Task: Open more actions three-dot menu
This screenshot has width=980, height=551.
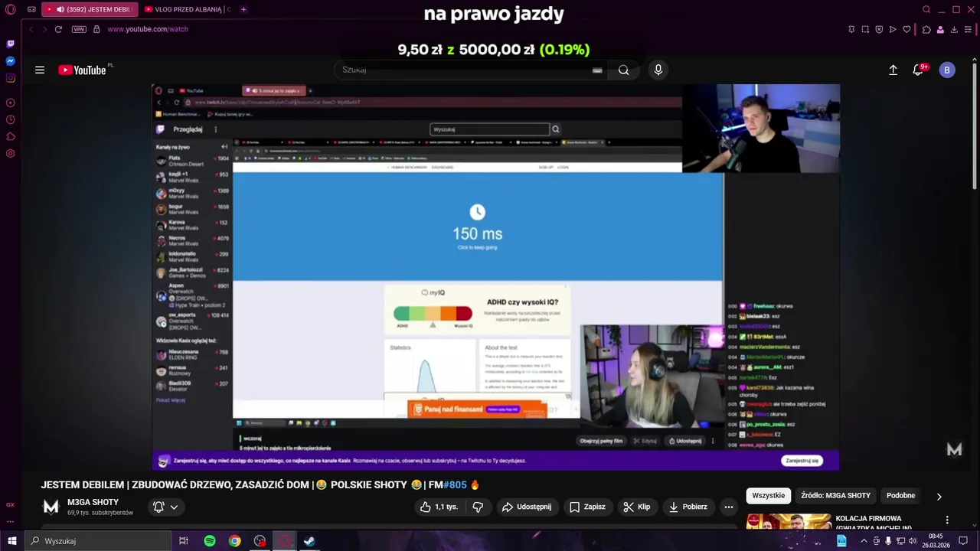Action: click(729, 507)
